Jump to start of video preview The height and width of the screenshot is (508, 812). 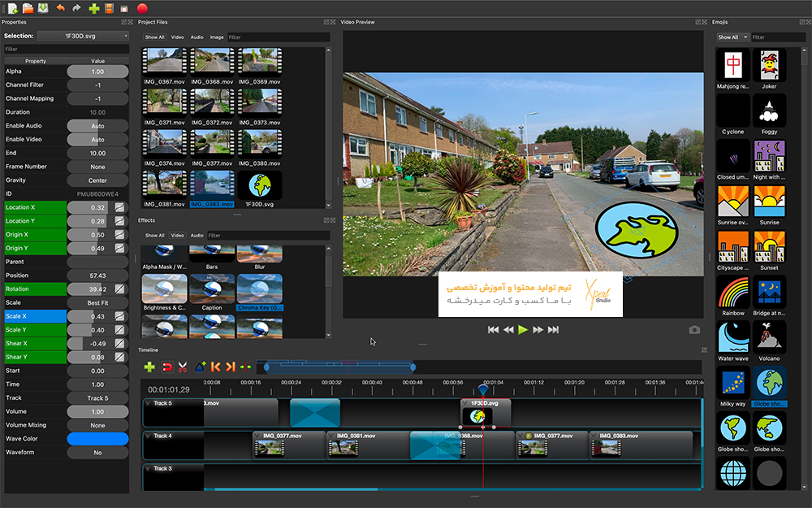click(x=493, y=330)
